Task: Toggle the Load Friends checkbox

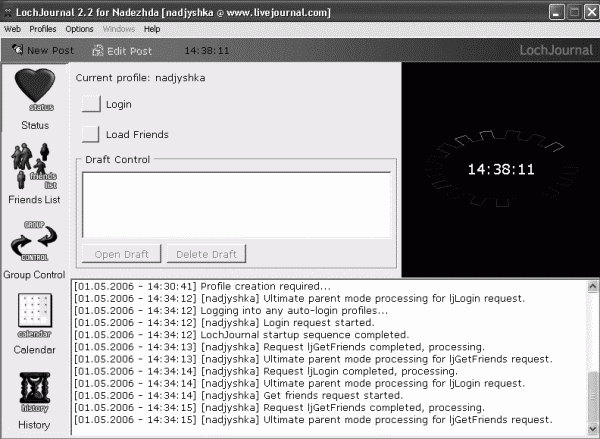Action: (x=91, y=134)
